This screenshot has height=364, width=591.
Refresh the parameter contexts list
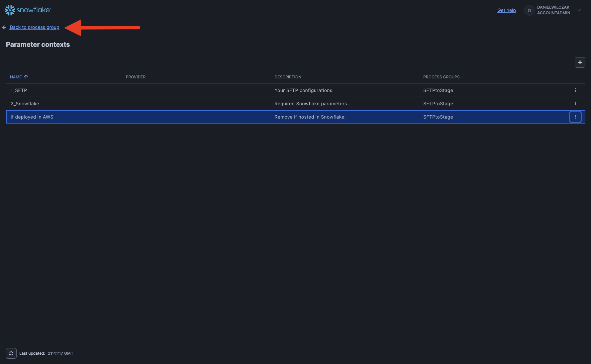[11, 353]
